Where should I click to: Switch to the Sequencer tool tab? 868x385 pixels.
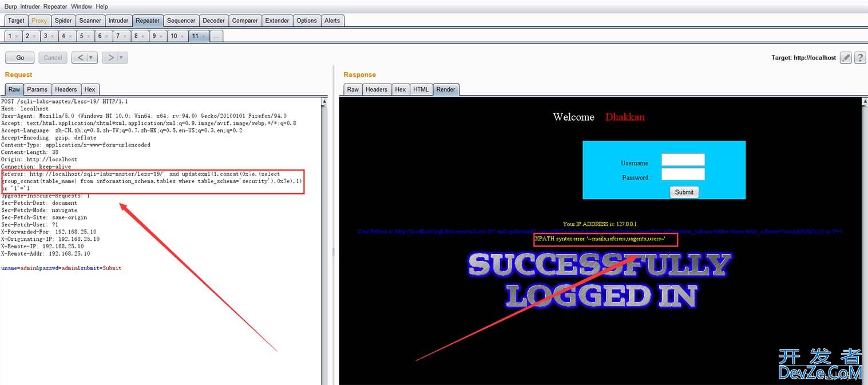click(x=181, y=21)
